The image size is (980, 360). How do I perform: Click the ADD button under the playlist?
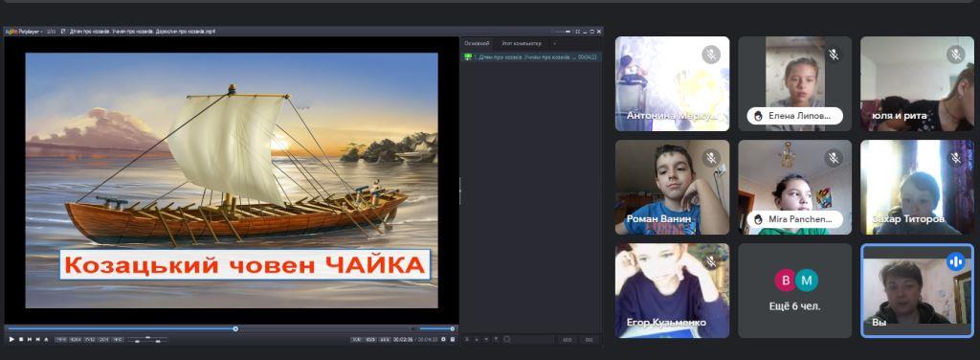pos(568,339)
